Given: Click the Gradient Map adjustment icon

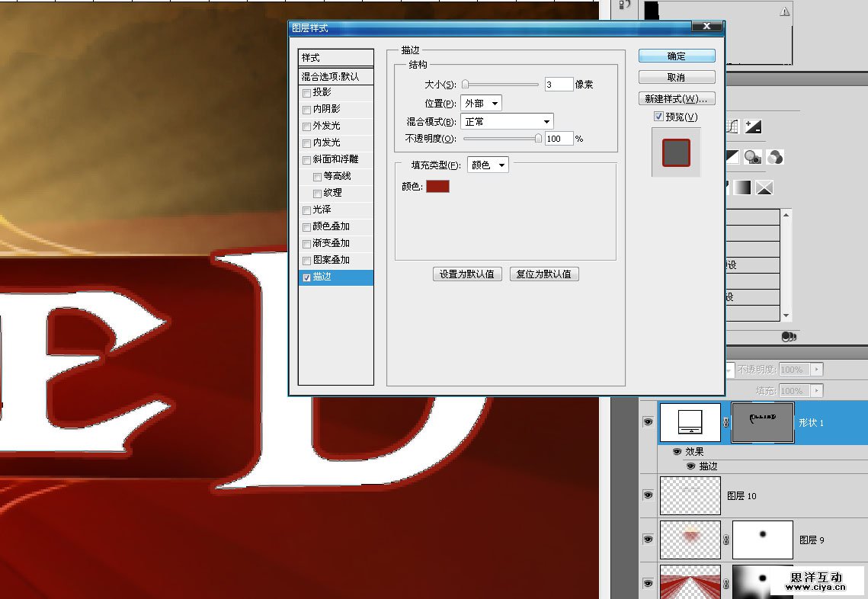Looking at the screenshot, I should pos(743,187).
